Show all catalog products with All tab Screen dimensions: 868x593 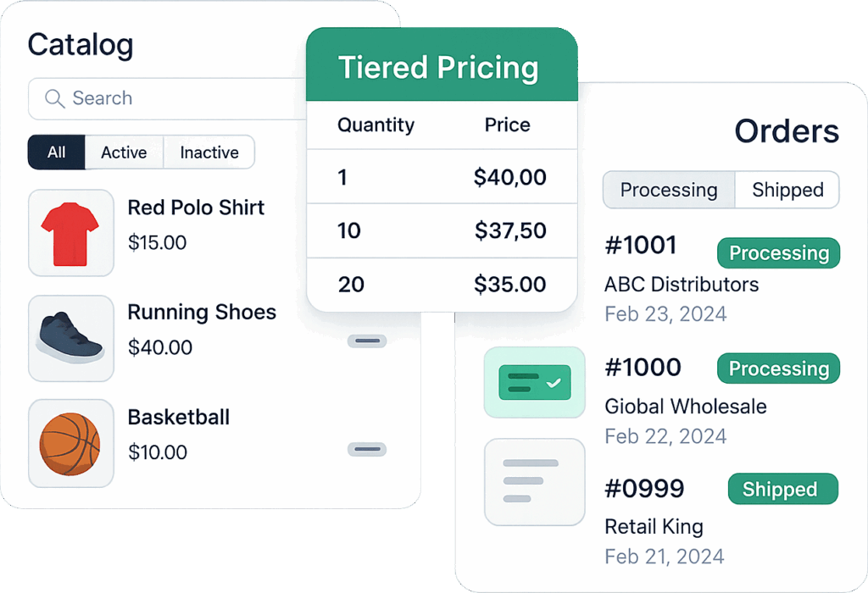tap(57, 152)
